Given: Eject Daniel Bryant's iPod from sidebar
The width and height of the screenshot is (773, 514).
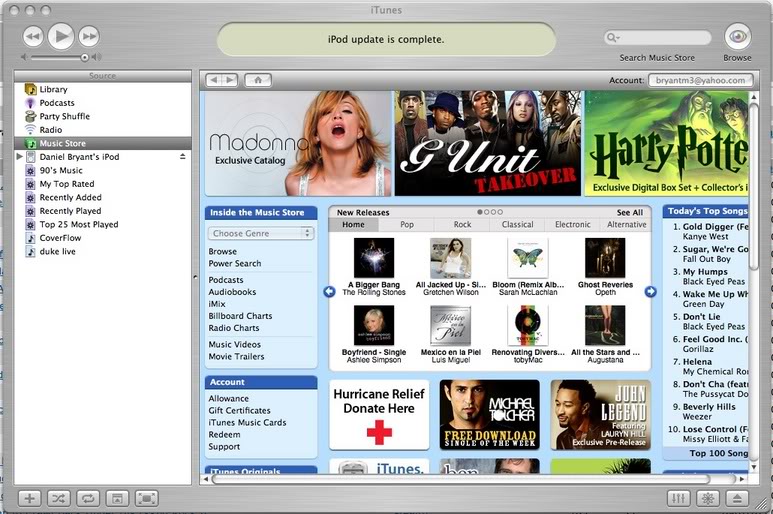Looking at the screenshot, I should tap(182, 156).
